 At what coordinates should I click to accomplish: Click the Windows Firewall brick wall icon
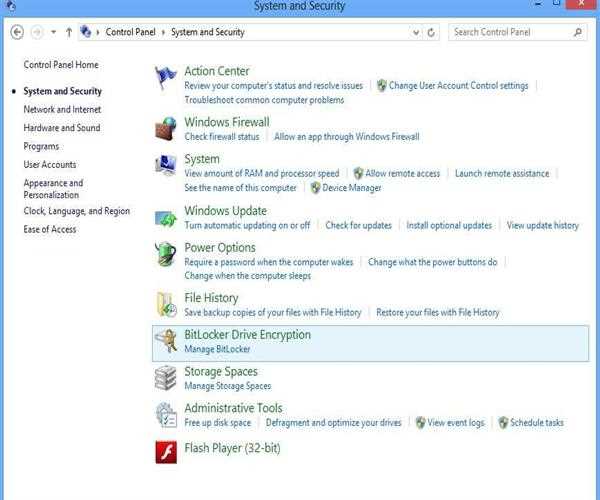(166, 129)
